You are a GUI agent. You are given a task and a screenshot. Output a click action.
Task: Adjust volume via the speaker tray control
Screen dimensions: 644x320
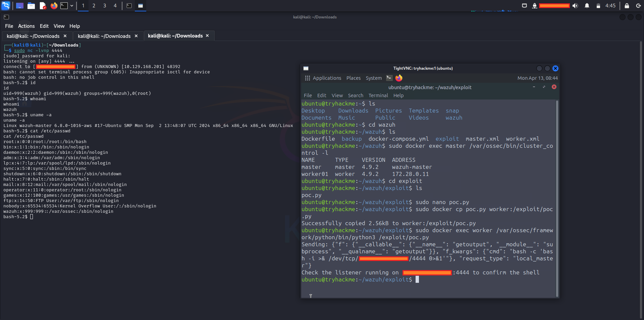click(x=575, y=5)
